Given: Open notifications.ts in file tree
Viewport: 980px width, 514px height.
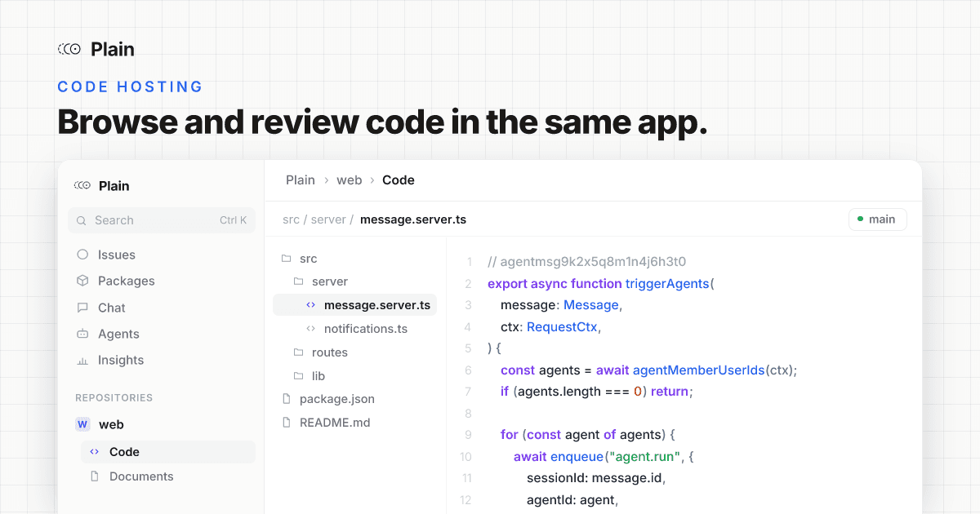Looking at the screenshot, I should (366, 329).
